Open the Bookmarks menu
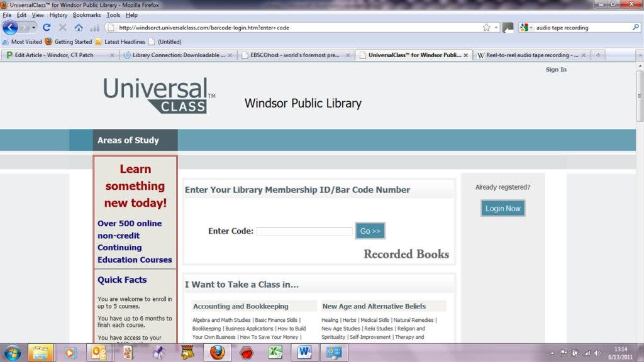 (87, 15)
